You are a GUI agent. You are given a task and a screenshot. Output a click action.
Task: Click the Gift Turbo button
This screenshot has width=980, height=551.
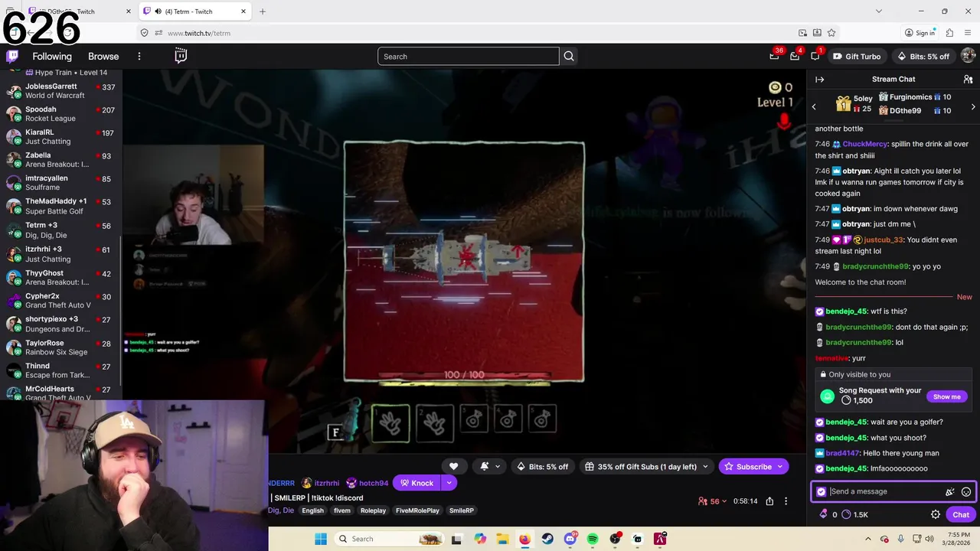pos(856,56)
